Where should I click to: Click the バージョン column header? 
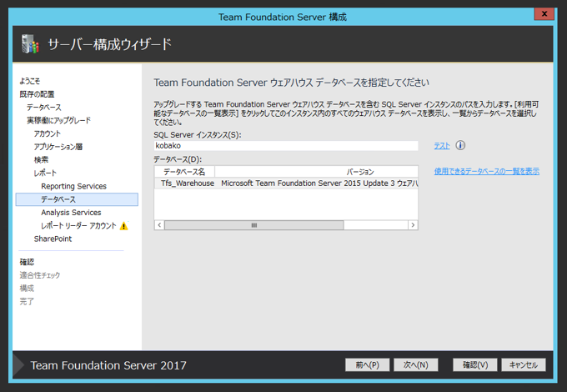(316, 172)
